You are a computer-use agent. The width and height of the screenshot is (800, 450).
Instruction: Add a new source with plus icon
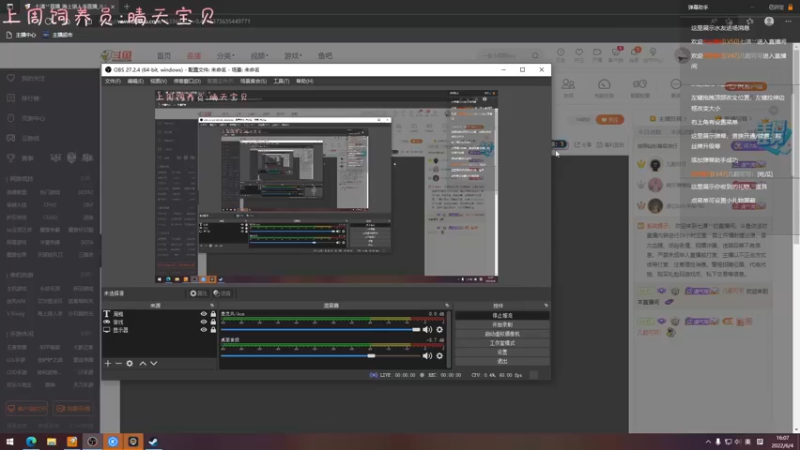[108, 363]
